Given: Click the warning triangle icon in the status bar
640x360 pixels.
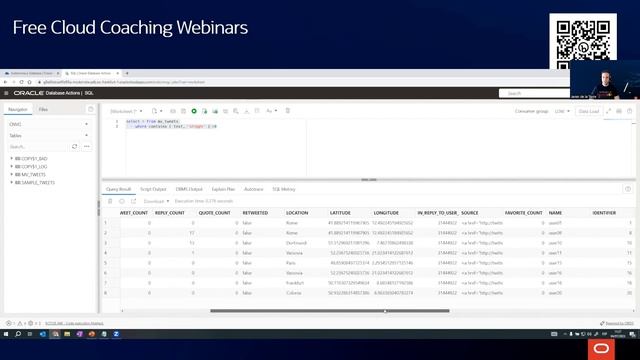Looking at the screenshot, I should coord(19,323).
